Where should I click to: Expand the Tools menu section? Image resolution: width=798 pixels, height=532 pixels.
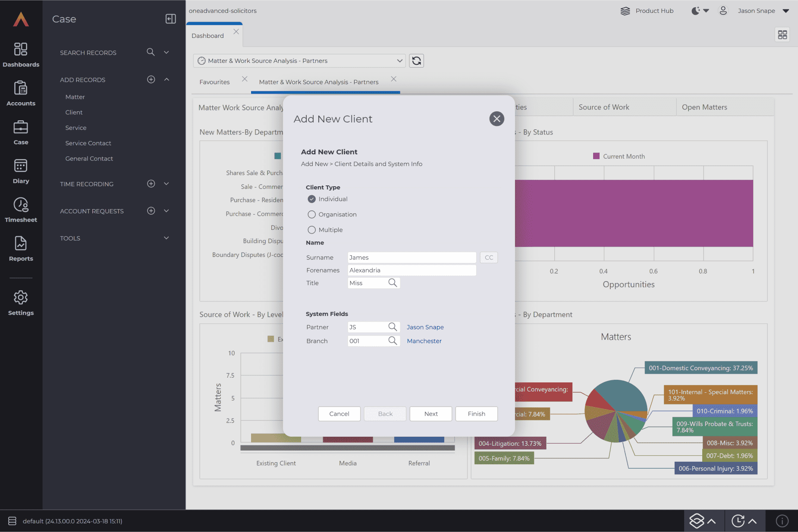[166, 238]
